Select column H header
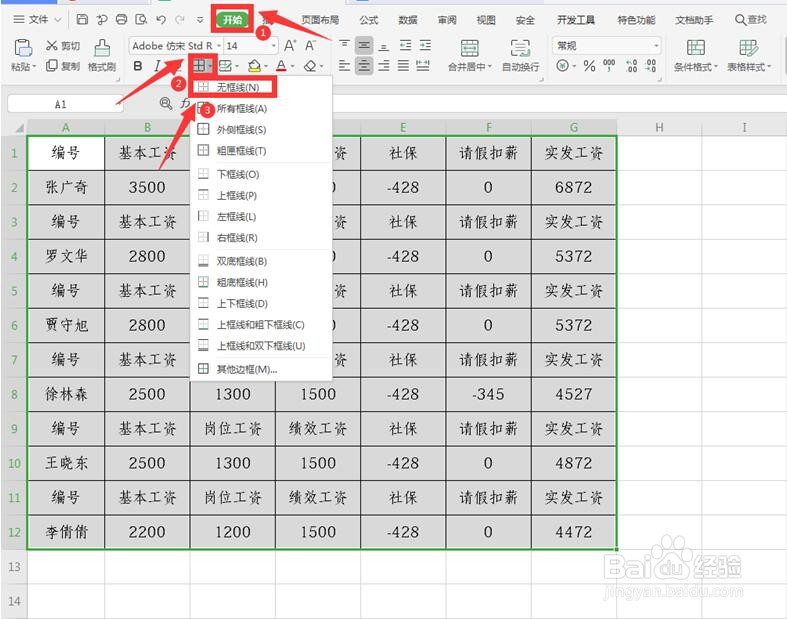Screen dimensions: 787x619 [659, 128]
